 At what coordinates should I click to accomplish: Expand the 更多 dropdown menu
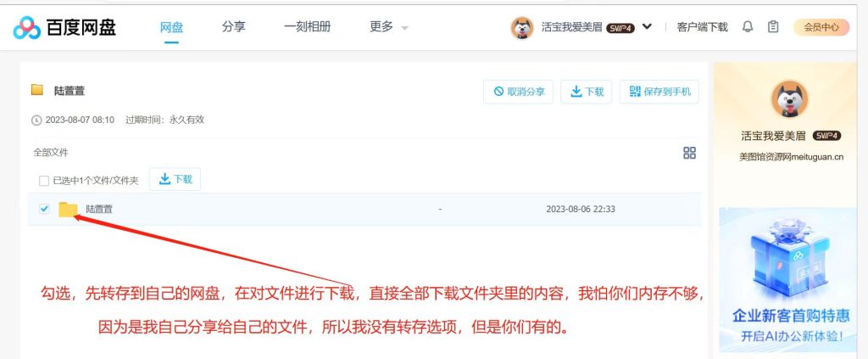click(x=389, y=26)
